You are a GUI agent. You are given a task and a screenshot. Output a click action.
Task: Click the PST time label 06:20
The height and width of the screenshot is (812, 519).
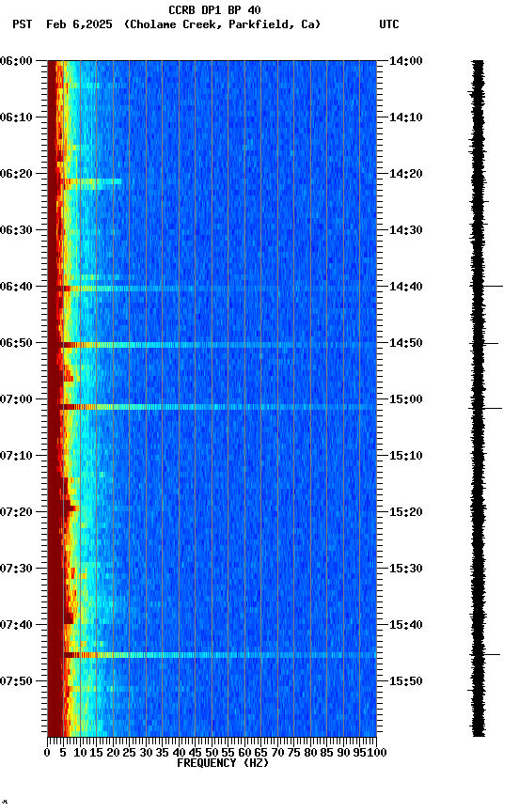pos(16,174)
